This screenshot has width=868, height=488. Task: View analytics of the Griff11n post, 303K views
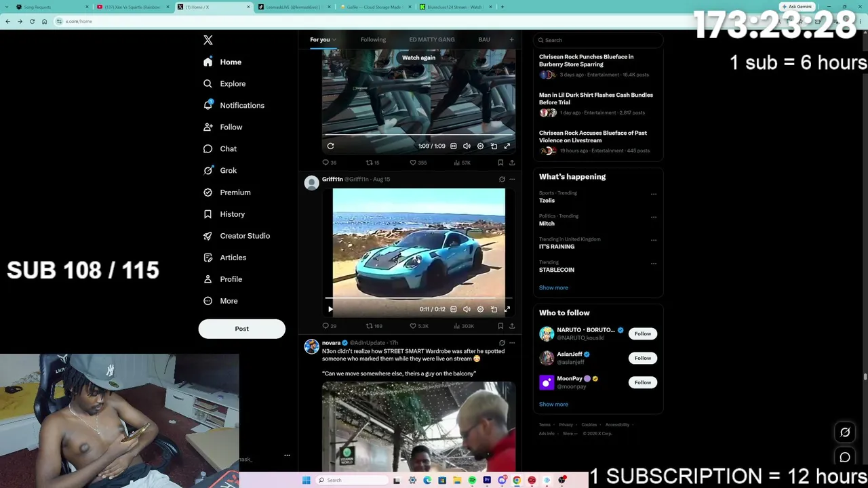(x=464, y=326)
